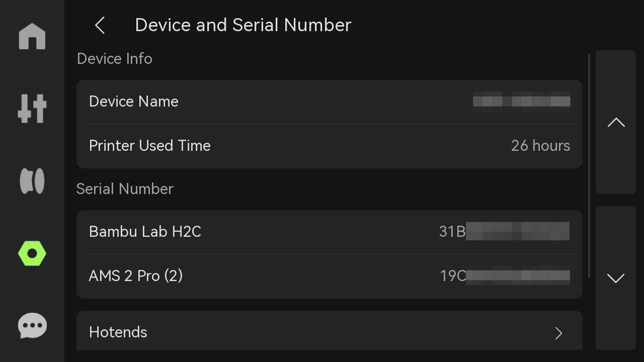Image resolution: width=644 pixels, height=362 pixels.
Task: Select the Device Name row
Action: click(x=330, y=102)
